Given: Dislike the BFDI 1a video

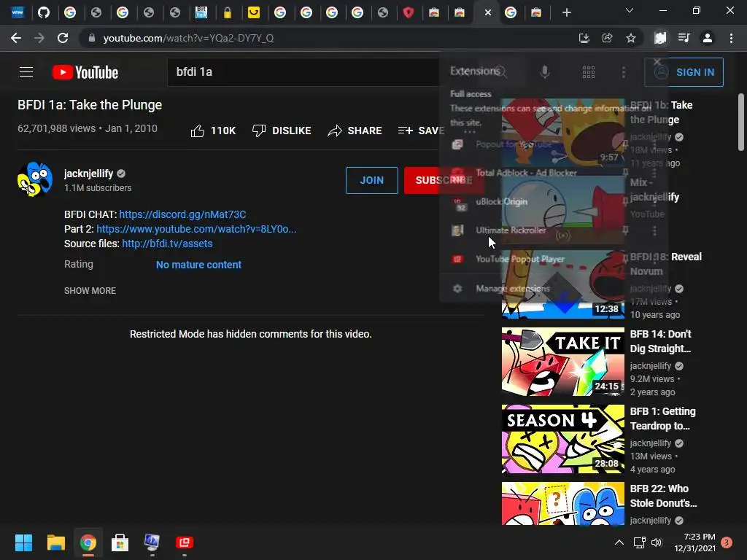Looking at the screenshot, I should 282,131.
